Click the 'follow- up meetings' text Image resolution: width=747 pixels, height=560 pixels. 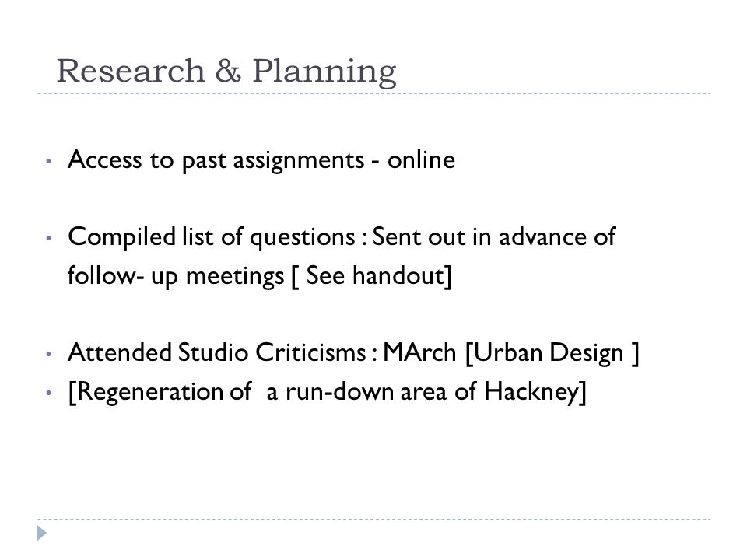pos(176,276)
